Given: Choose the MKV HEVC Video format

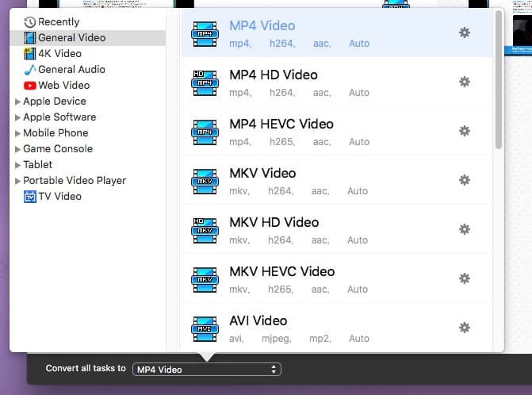Looking at the screenshot, I should pyautogui.click(x=281, y=271).
